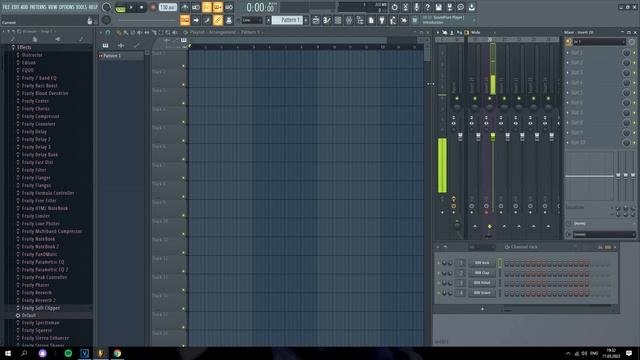Click the 808 Snare channel button
The width and height of the screenshot is (640, 360).
(x=482, y=293)
